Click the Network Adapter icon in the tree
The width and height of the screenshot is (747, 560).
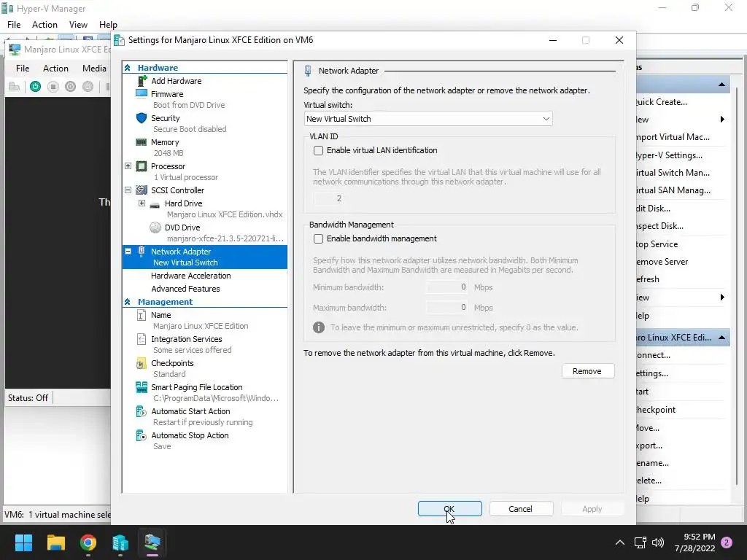142,251
